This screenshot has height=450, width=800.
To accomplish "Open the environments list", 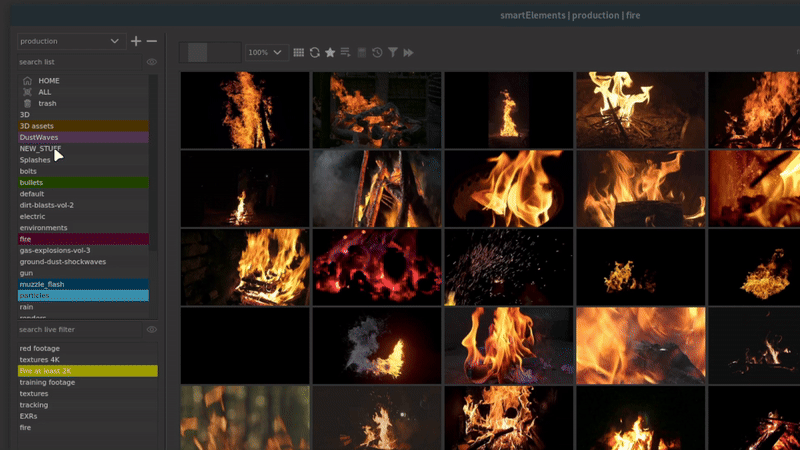I will pos(83,228).
